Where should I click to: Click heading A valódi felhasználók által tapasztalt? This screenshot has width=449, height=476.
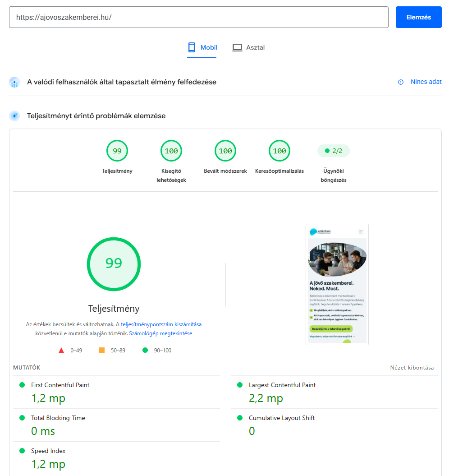pyautogui.click(x=122, y=82)
